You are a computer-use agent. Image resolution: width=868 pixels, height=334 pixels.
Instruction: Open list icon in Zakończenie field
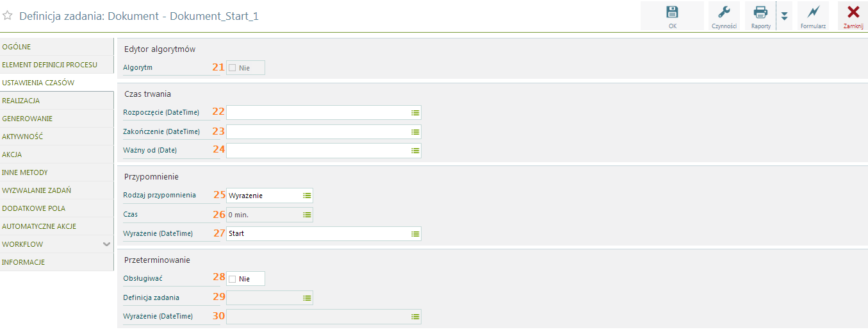pos(415,131)
